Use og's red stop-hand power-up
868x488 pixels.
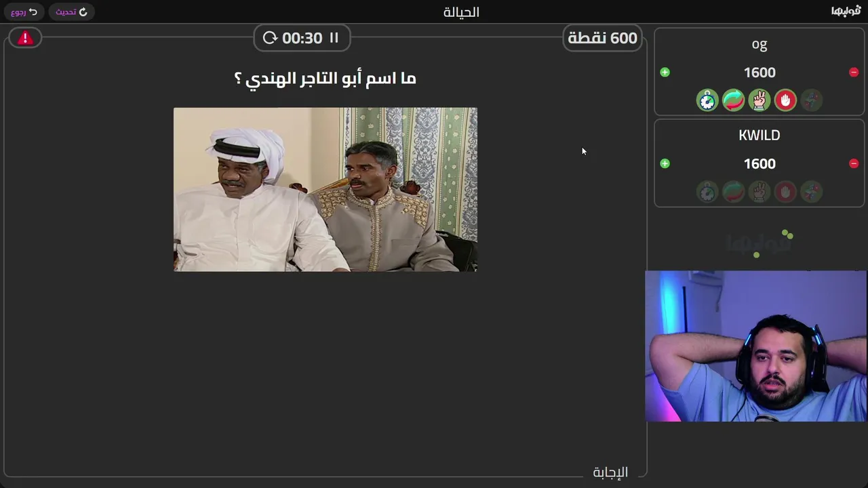coord(785,100)
